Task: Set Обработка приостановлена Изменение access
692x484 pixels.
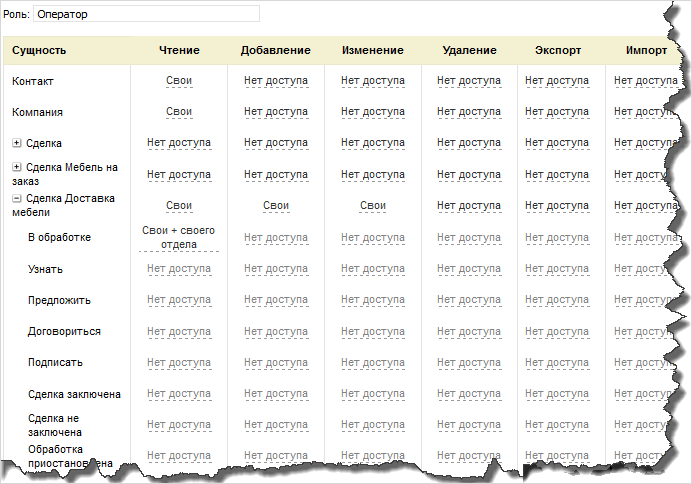Action: coord(373,456)
